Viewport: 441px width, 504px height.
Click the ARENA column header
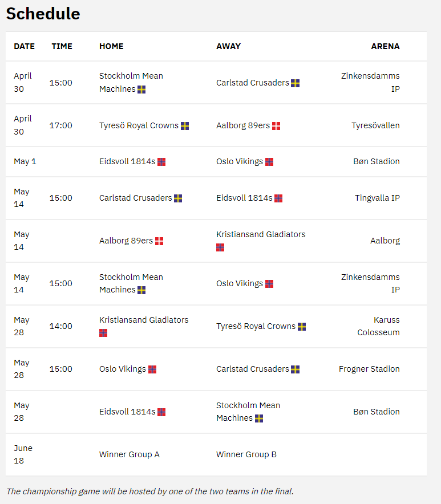(x=385, y=46)
